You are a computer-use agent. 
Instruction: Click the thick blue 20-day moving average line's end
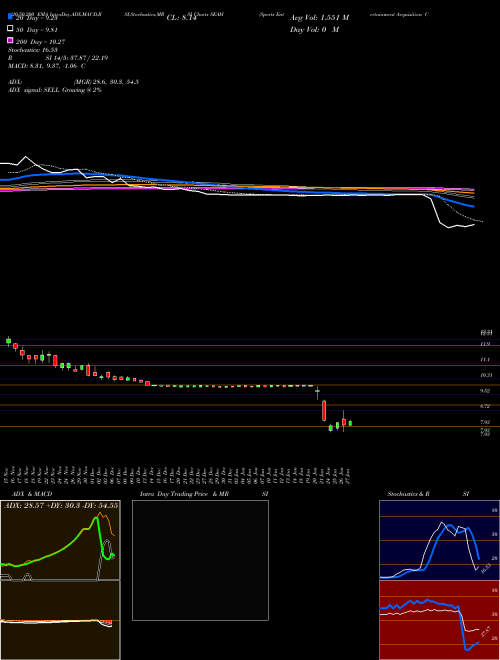pyautogui.click(x=473, y=206)
